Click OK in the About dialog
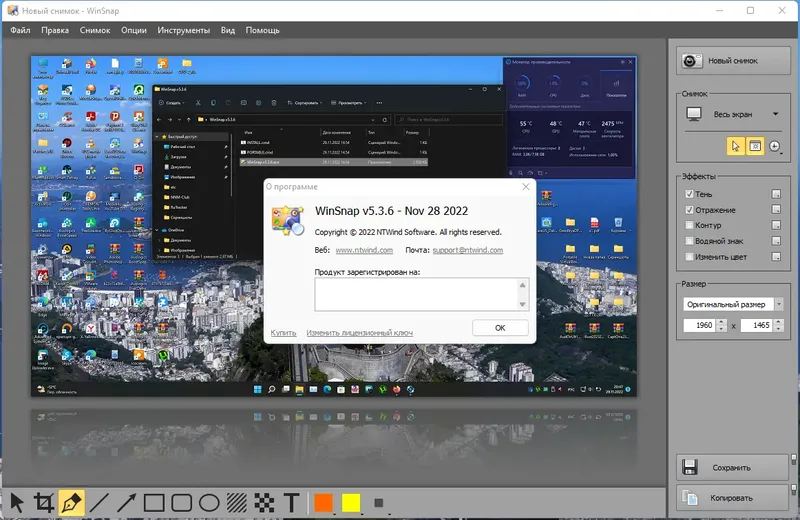 coord(500,328)
